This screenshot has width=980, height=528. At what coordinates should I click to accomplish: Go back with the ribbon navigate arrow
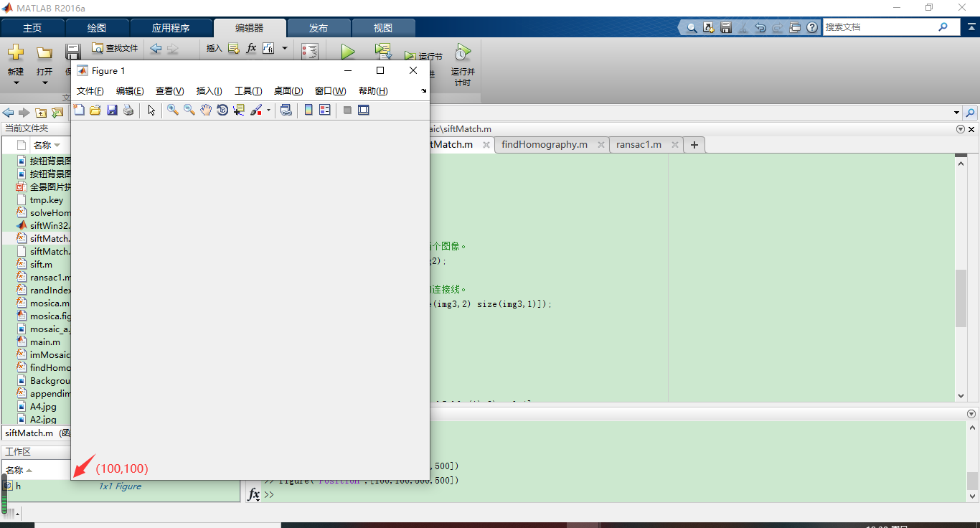tap(156, 49)
